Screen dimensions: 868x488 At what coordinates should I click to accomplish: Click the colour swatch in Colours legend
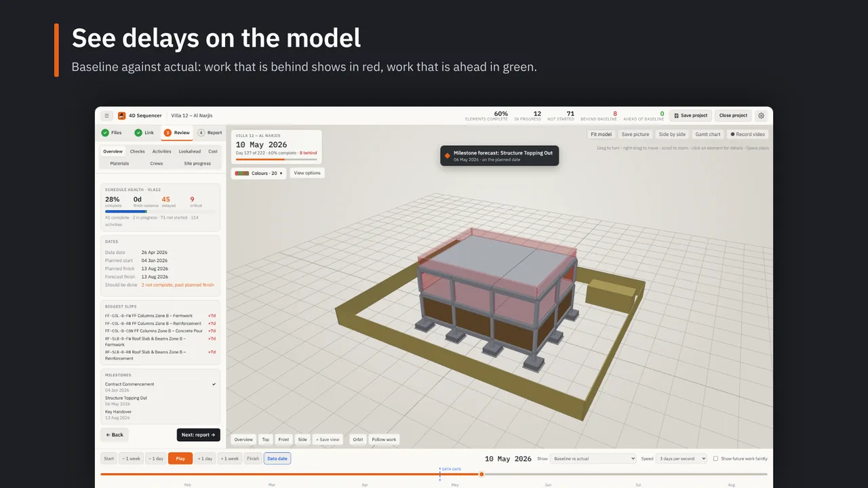241,174
